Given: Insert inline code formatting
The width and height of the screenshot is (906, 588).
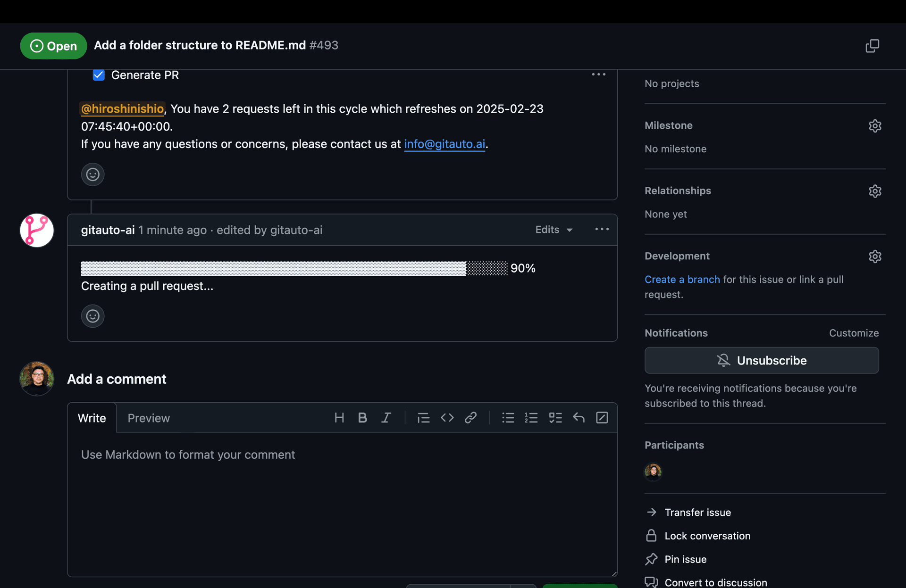Looking at the screenshot, I should tap(447, 418).
